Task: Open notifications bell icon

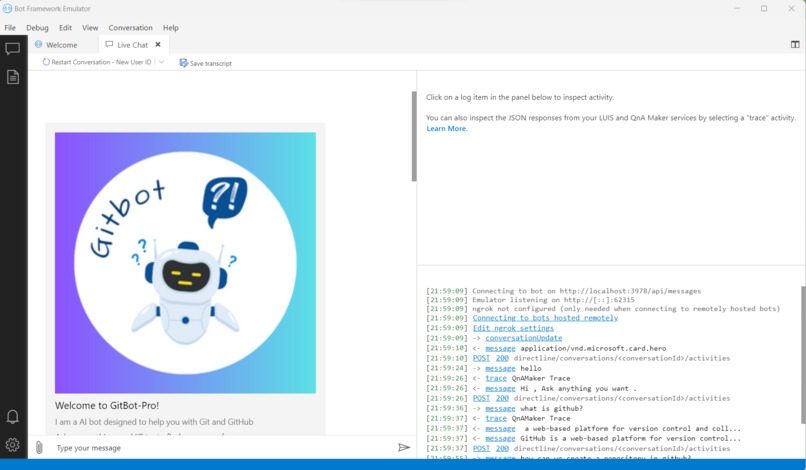Action: 12,417
